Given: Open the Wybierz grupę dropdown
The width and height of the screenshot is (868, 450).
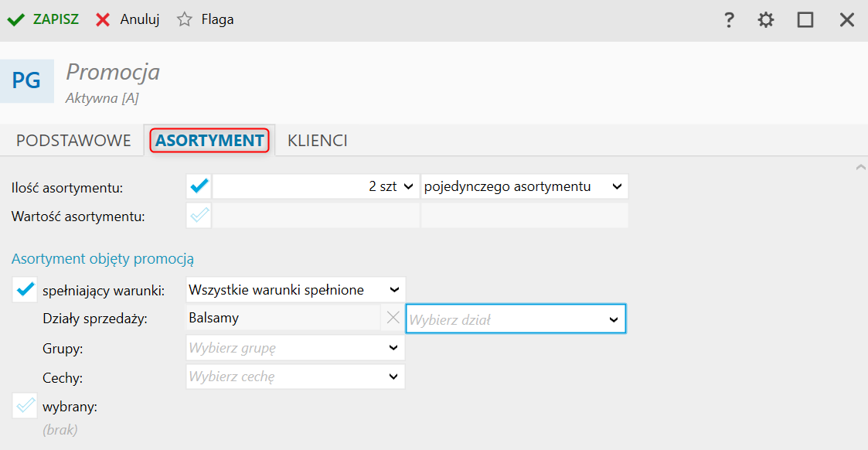Looking at the screenshot, I should point(295,348).
